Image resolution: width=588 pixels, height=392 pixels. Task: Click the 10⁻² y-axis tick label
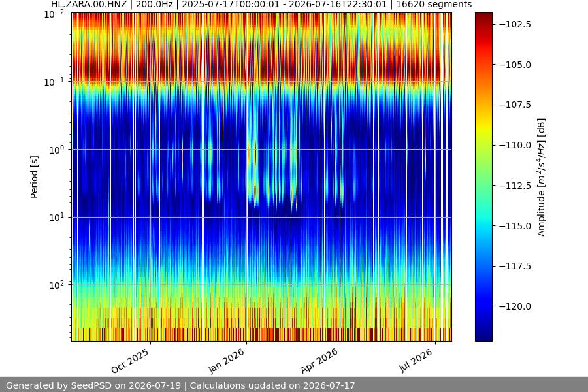click(54, 14)
